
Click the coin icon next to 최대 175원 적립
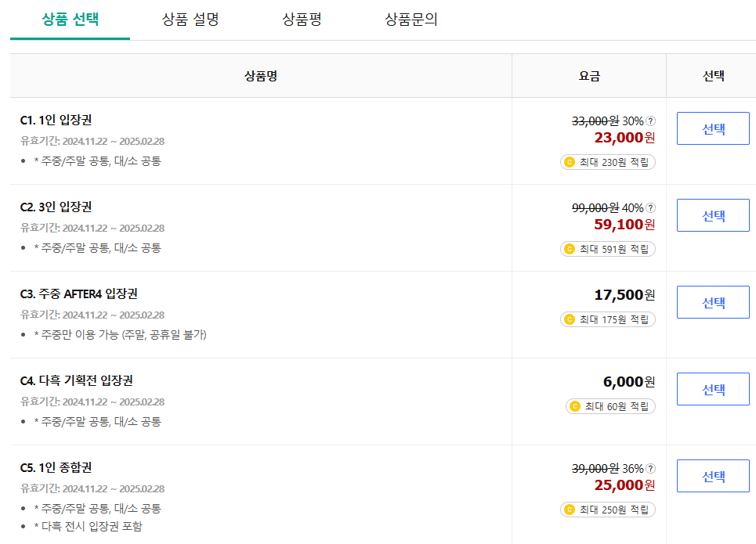pos(570,319)
